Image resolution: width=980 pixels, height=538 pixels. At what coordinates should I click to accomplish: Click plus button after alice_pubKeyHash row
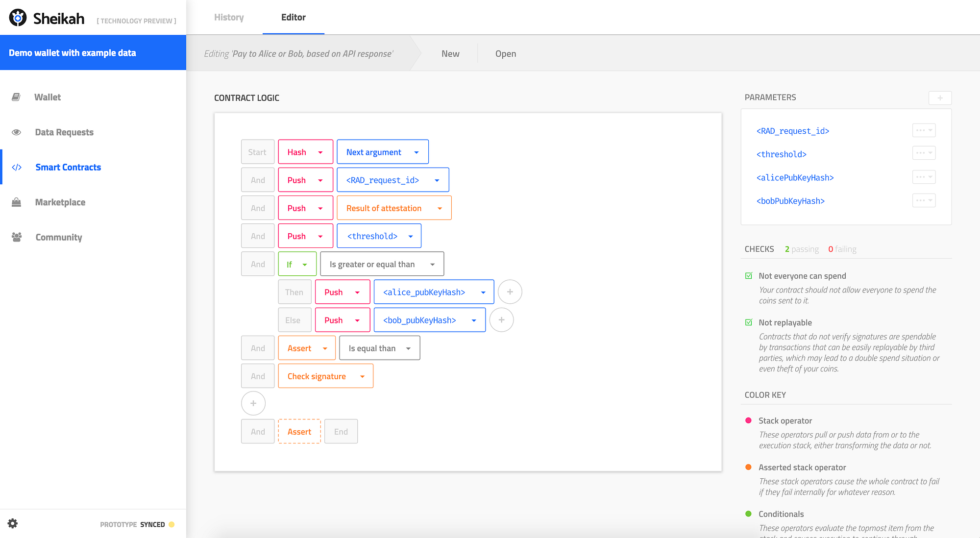click(510, 292)
